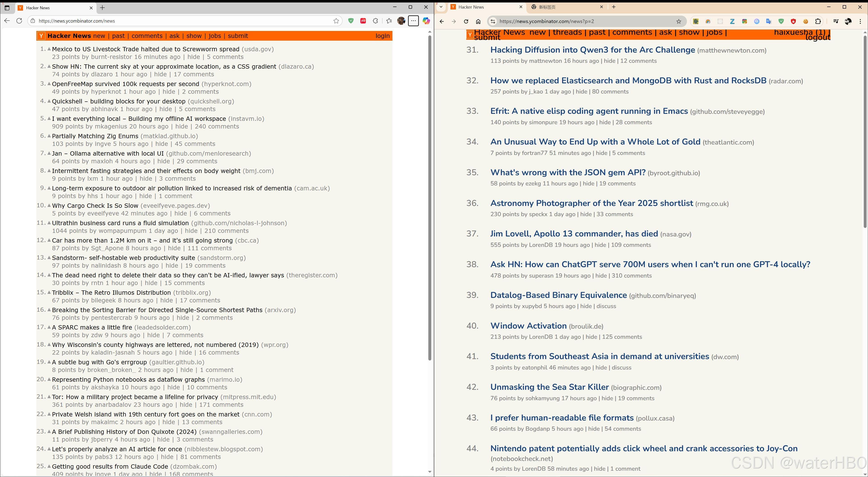Image resolution: width=868 pixels, height=477 pixels.
Task: Open 'comments' in left Hacker News header
Action: pyautogui.click(x=147, y=36)
